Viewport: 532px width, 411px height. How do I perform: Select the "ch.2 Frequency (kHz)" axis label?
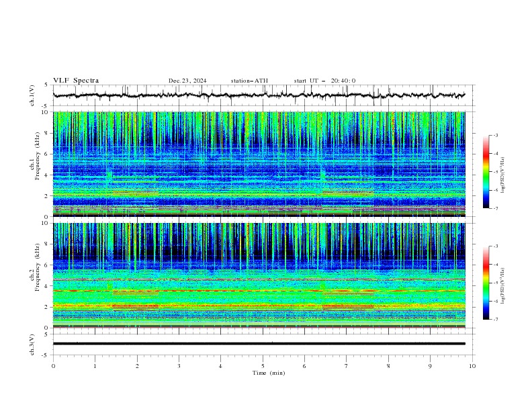tap(35, 267)
